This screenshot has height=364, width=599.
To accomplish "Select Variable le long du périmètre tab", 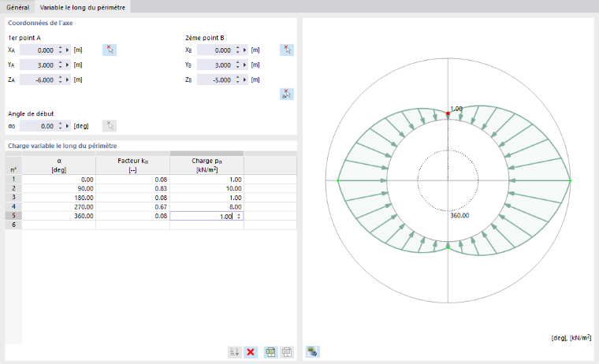I will click(x=83, y=7).
